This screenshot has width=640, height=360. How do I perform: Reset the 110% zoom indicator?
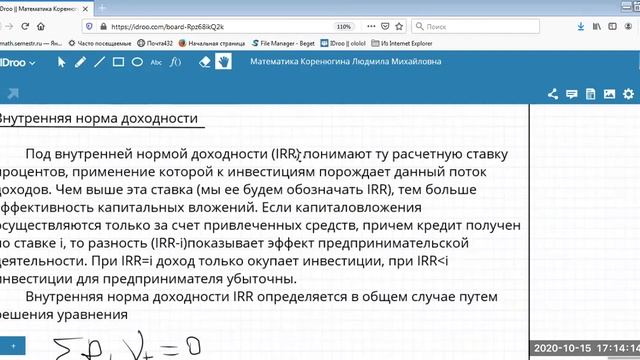pos(344,27)
